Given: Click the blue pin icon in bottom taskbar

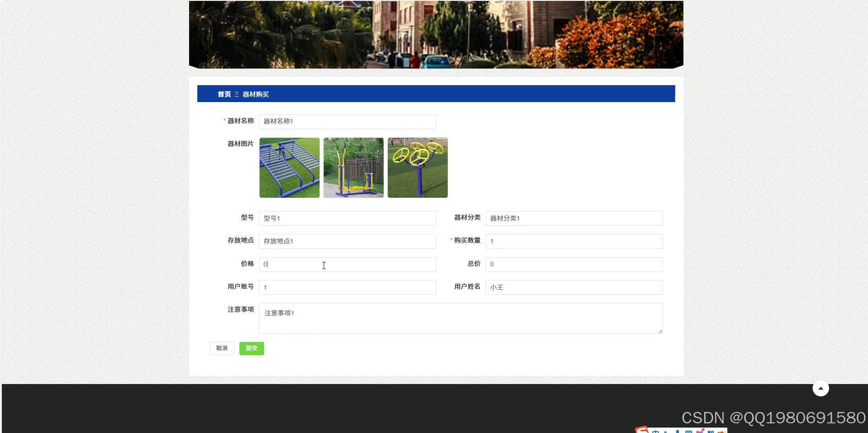Looking at the screenshot, I should pyautogui.click(x=677, y=431).
